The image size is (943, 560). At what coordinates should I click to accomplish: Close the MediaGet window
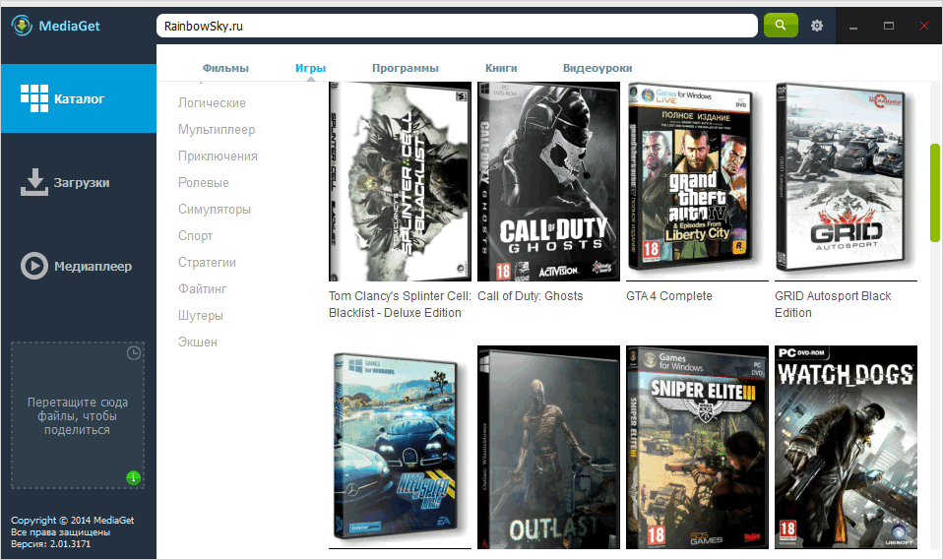[x=924, y=26]
